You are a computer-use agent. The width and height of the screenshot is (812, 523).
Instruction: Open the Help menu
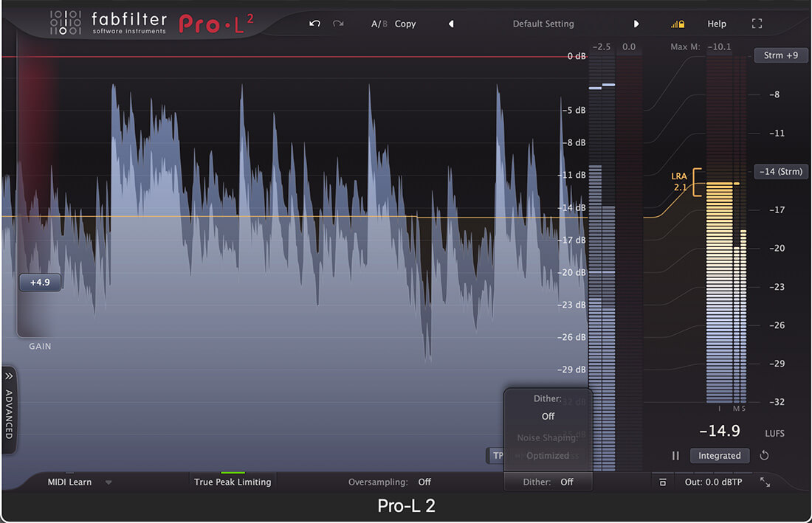[x=717, y=24]
